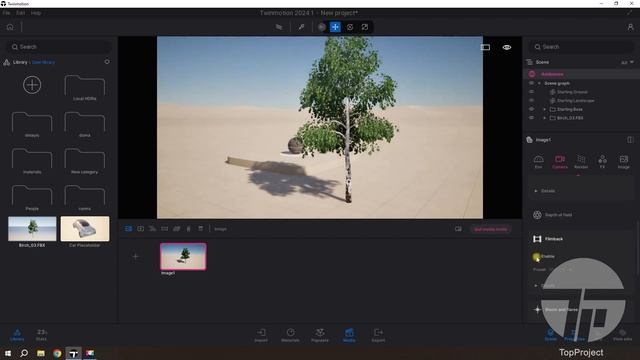Click the viewport aspect ratio frame icon

pyautogui.click(x=485, y=47)
